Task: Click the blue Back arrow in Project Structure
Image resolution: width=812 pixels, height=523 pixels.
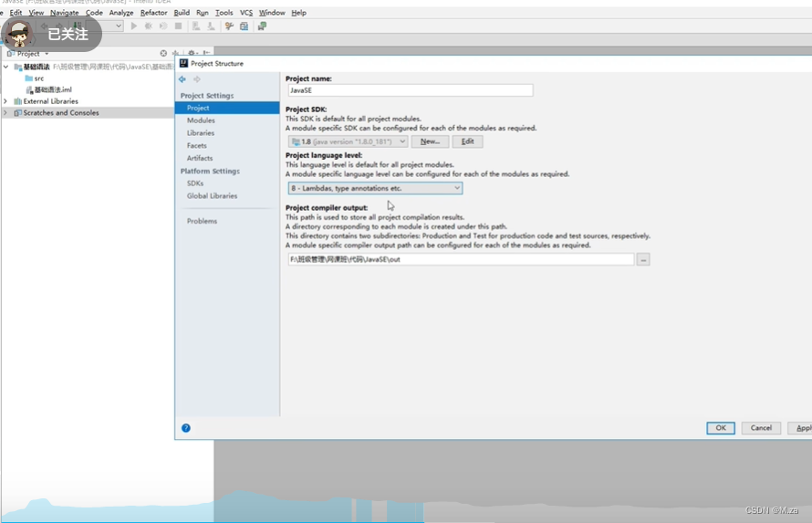Action: tap(182, 79)
